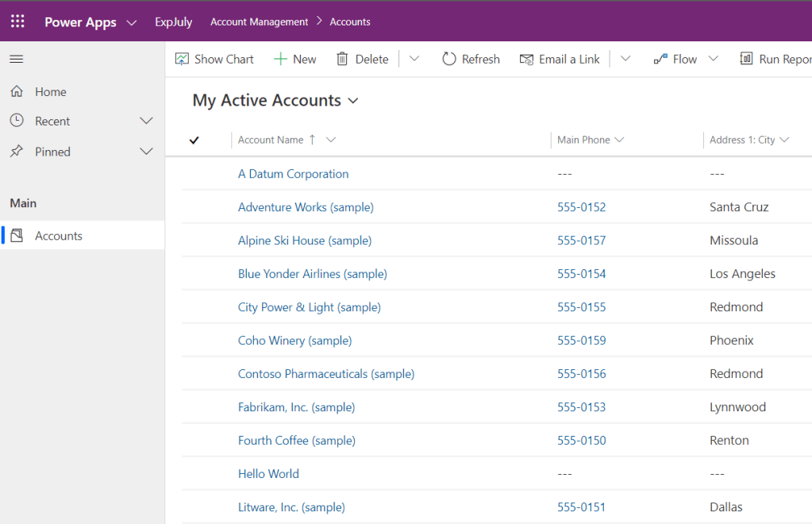This screenshot has height=524, width=812.
Task: Open the Run Report toolbar item
Action: (775, 60)
